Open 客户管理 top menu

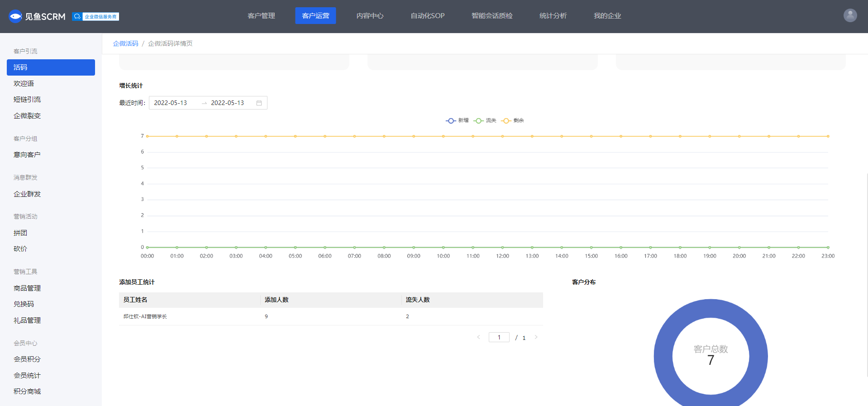pos(261,16)
